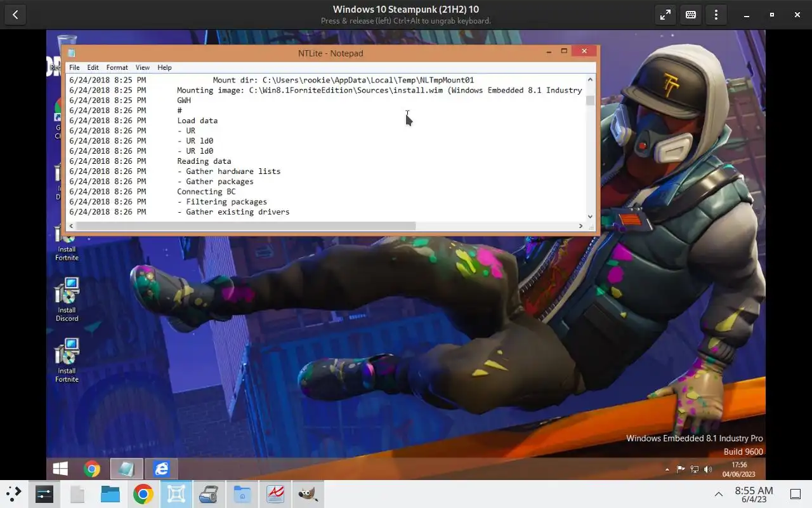Click the show desktop icon on host panel
Viewport: 812px width, 508px height.
click(x=795, y=494)
